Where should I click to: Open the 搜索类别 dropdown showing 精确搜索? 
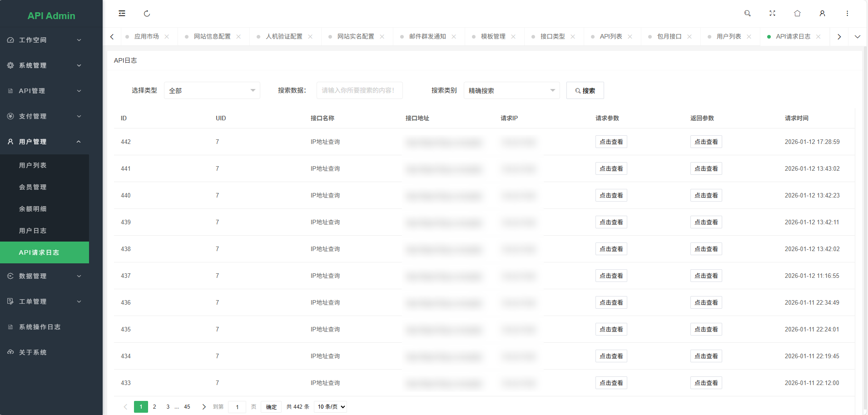511,90
